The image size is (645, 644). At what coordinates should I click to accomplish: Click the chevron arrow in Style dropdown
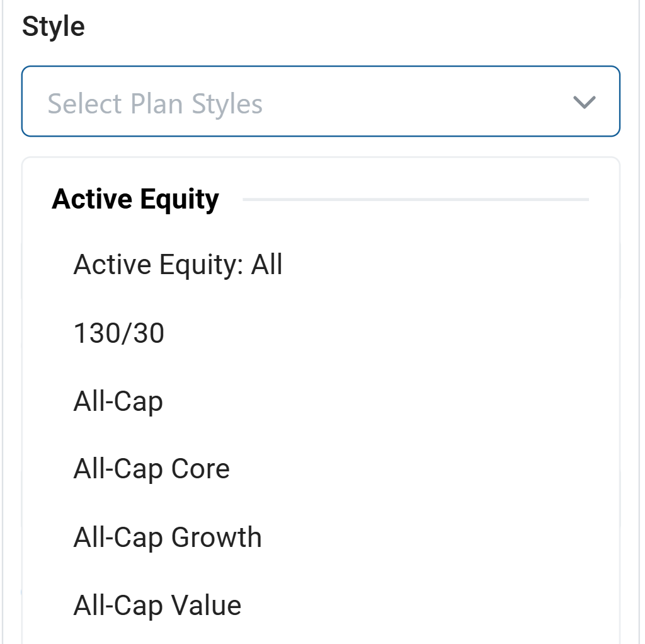pos(585,102)
